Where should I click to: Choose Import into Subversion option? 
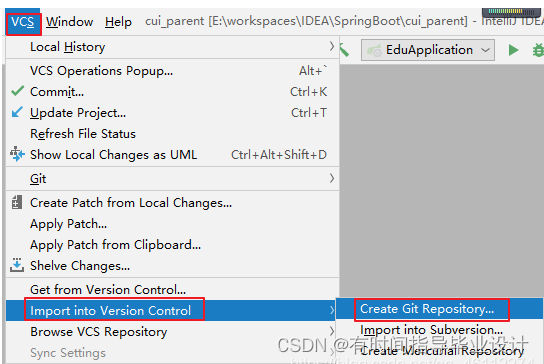[x=431, y=330]
